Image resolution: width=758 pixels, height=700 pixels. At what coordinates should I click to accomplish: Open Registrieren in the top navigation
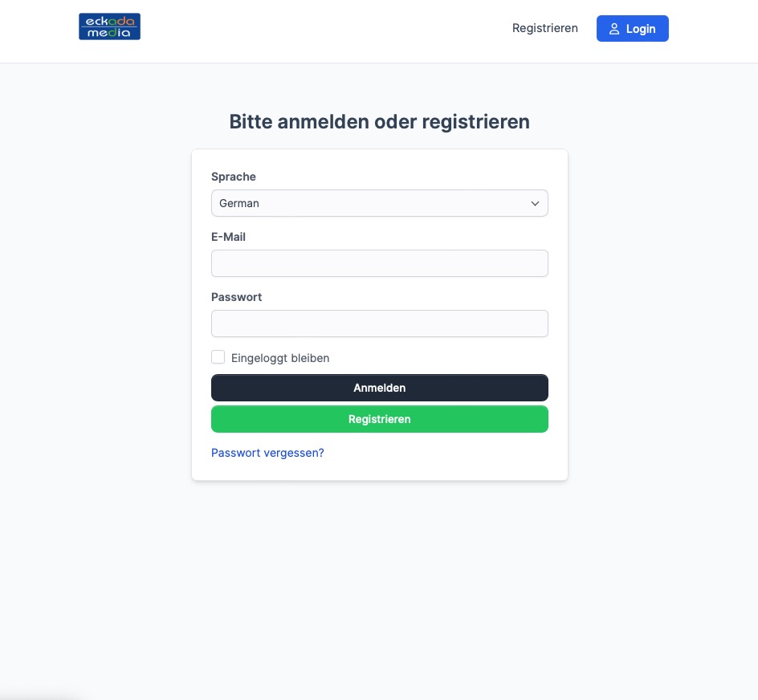pyautogui.click(x=544, y=28)
